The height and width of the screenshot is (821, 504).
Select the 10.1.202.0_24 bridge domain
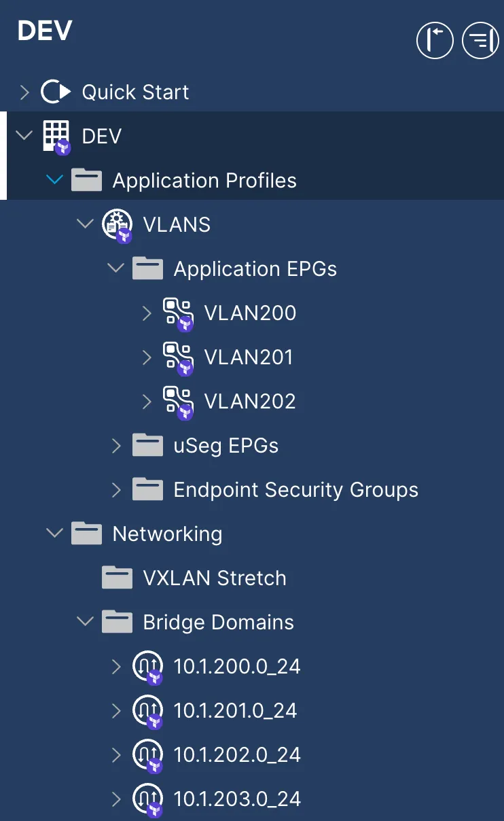click(x=237, y=755)
